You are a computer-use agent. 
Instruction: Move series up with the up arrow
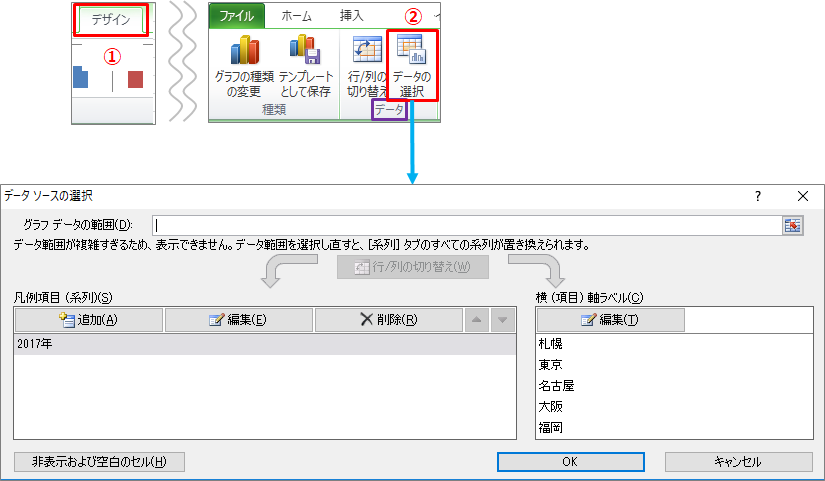pos(477,320)
